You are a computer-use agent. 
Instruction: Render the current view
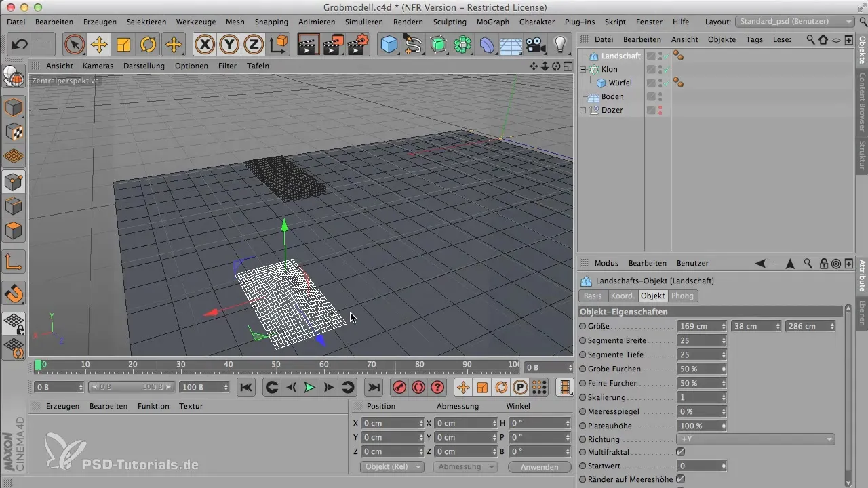[309, 45]
